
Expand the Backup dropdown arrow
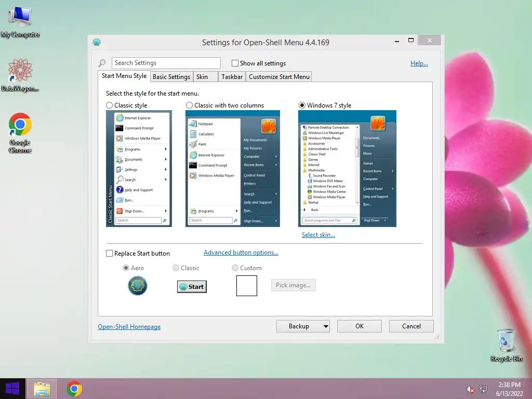coord(326,326)
